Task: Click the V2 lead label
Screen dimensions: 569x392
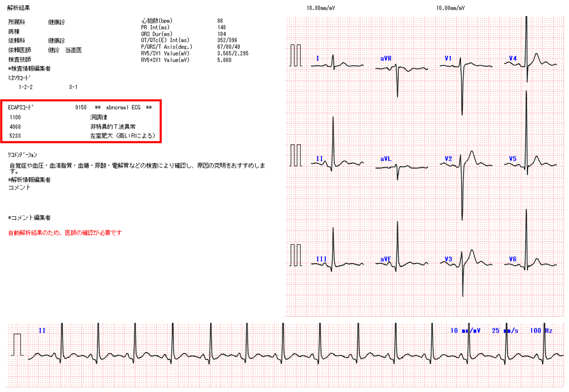Action: pos(448,159)
